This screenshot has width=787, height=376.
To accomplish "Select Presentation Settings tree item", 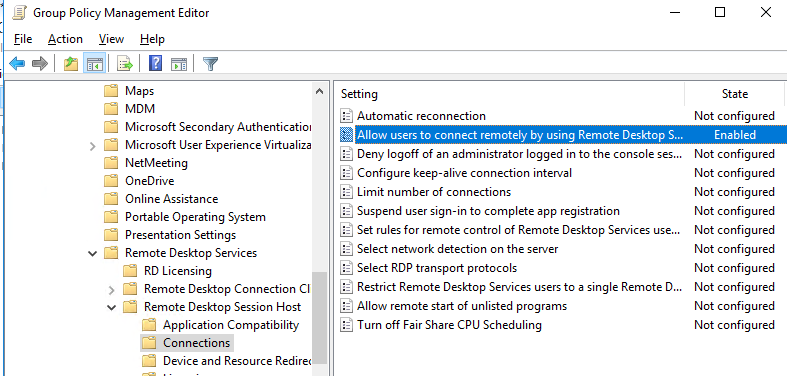I will point(180,235).
